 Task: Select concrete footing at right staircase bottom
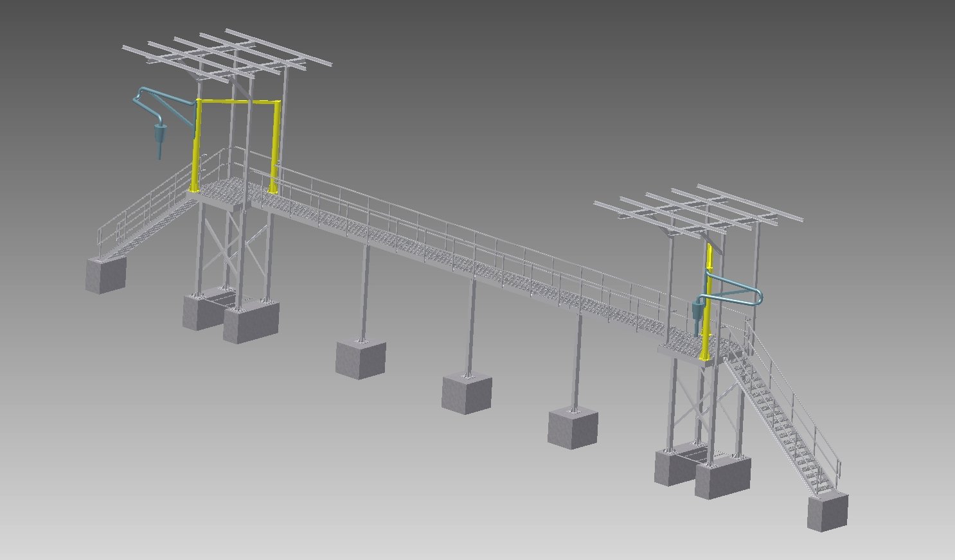828,511
